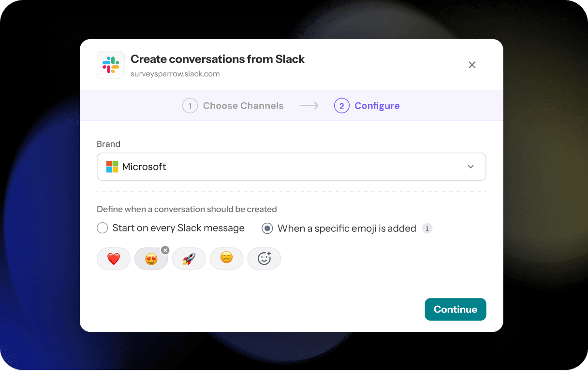
Task: Expand Brand list via chevron arrow
Action: pos(470,167)
